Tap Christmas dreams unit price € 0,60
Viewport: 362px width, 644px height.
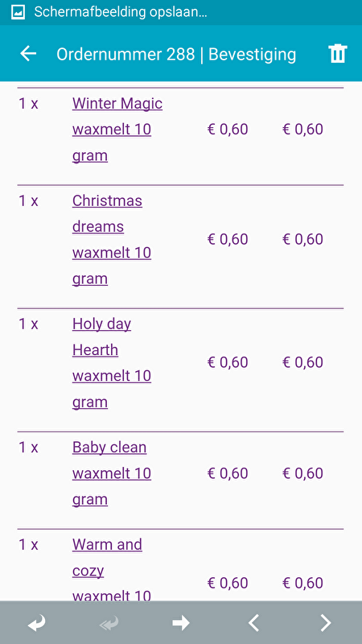point(228,239)
